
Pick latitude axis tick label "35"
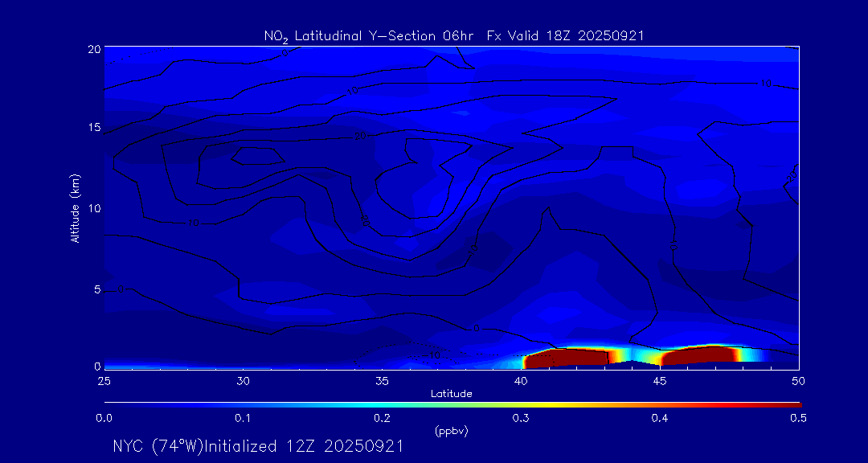pyautogui.click(x=382, y=381)
